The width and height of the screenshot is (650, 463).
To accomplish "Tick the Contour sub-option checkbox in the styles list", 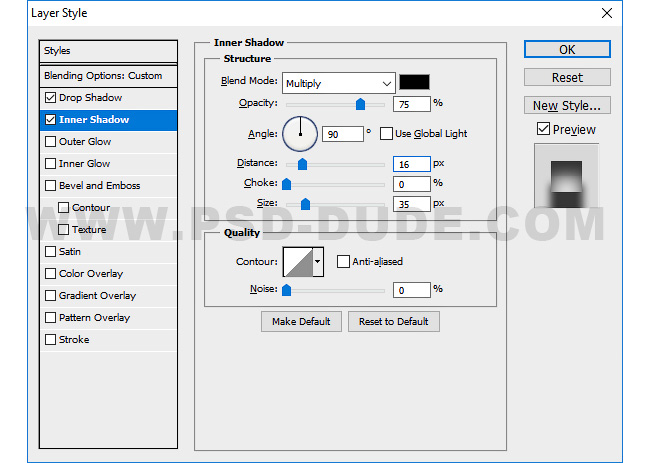I will (63, 208).
